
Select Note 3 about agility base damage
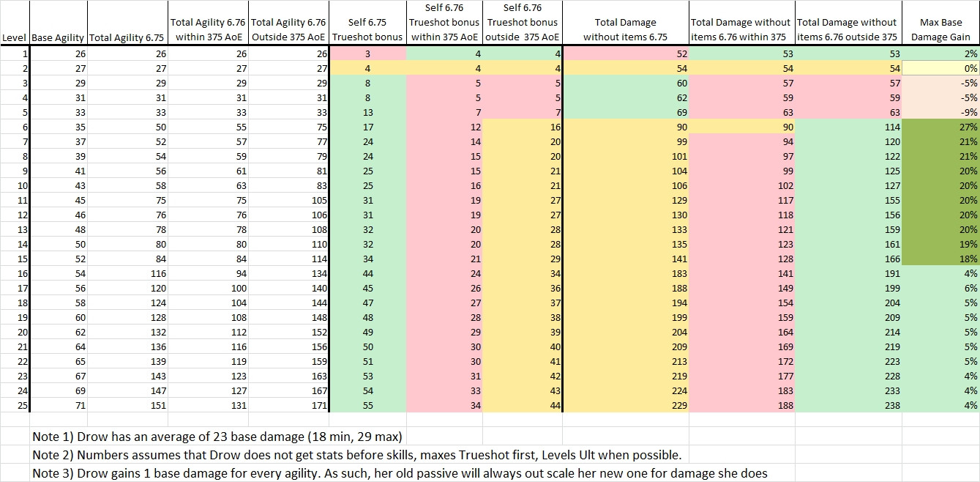coord(400,473)
